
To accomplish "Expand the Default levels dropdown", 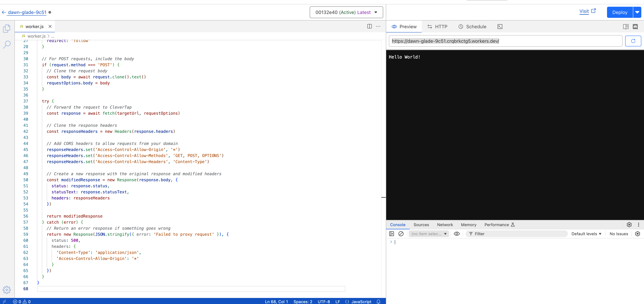I will [x=586, y=234].
